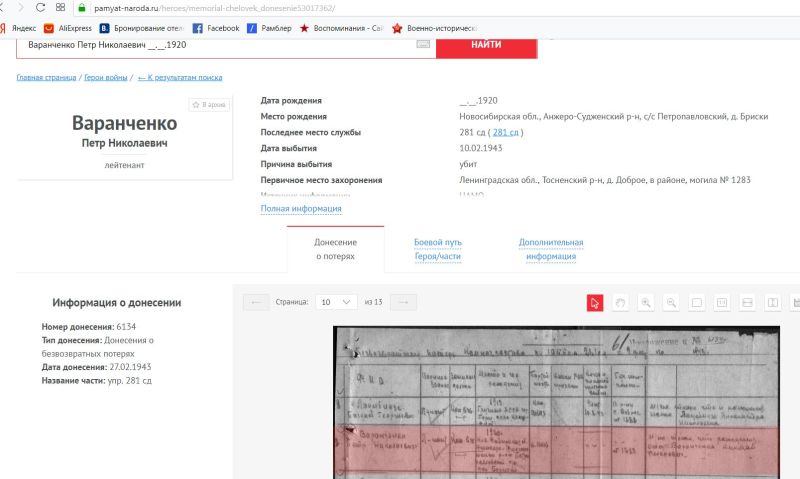Select Донесение о потерях tab
Image resolution: width=800 pixels, height=479 pixels.
(x=335, y=249)
